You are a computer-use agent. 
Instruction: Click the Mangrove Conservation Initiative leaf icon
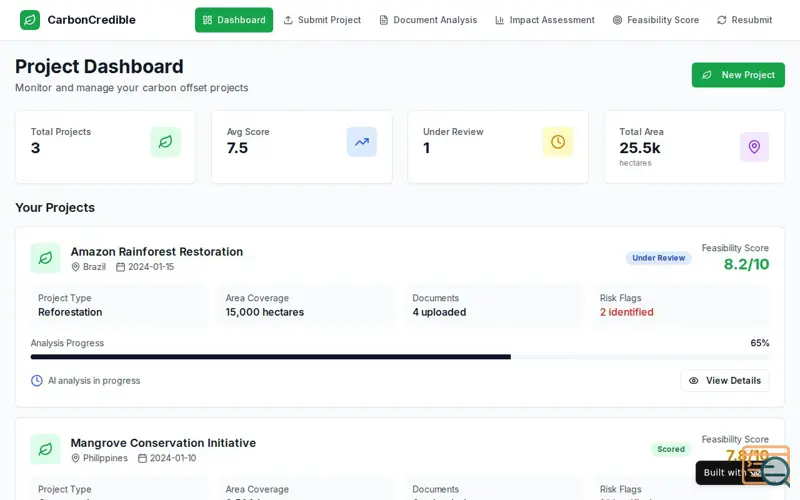coord(45,449)
